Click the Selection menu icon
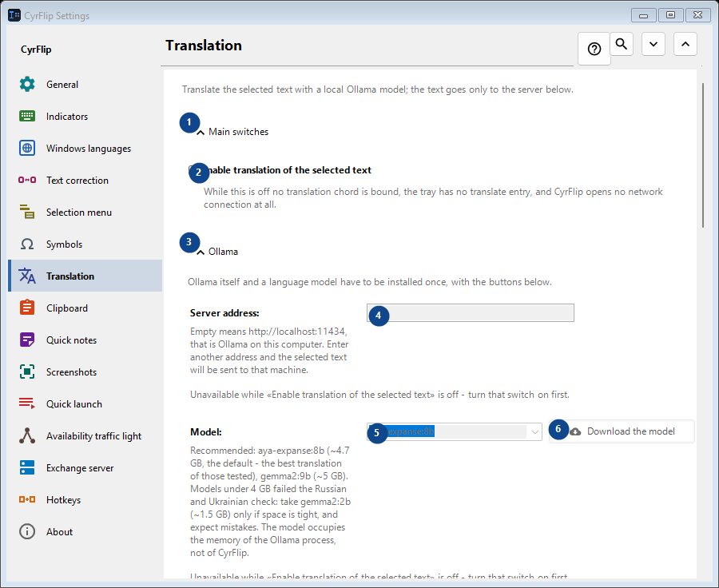719x588 pixels. (x=27, y=212)
